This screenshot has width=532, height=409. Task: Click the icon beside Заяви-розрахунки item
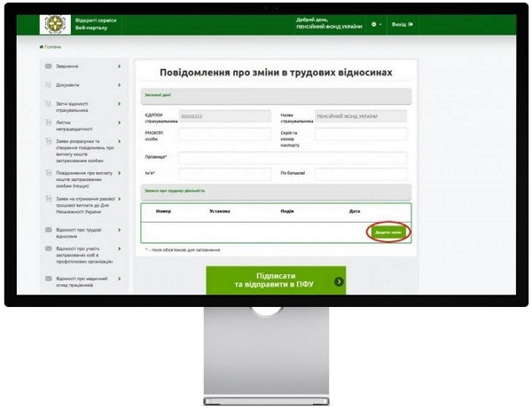49,141
